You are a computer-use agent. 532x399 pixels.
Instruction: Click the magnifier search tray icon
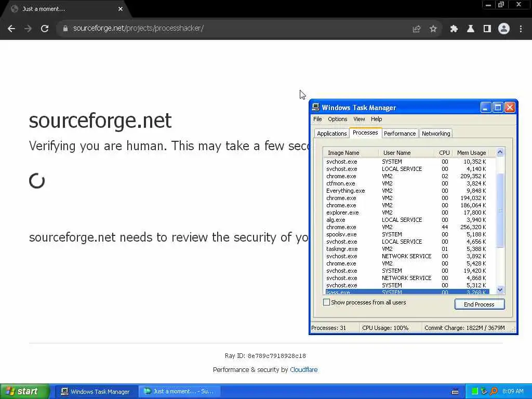tap(494, 391)
